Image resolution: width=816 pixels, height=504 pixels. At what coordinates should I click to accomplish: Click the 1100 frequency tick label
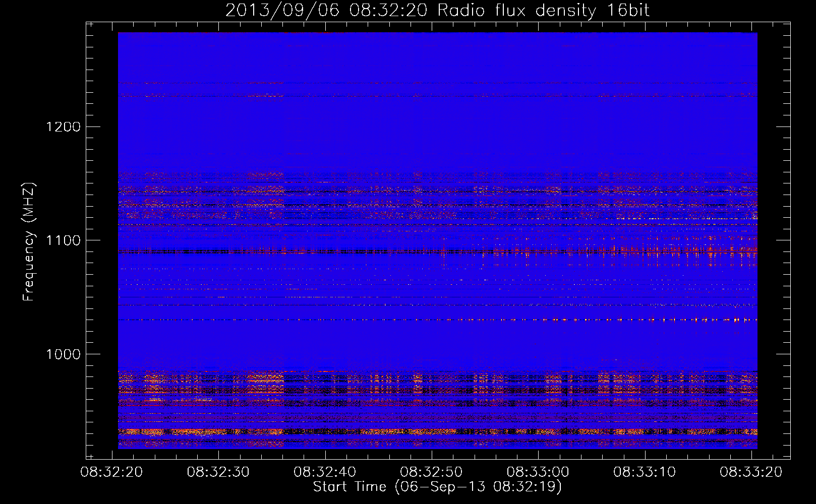point(63,240)
